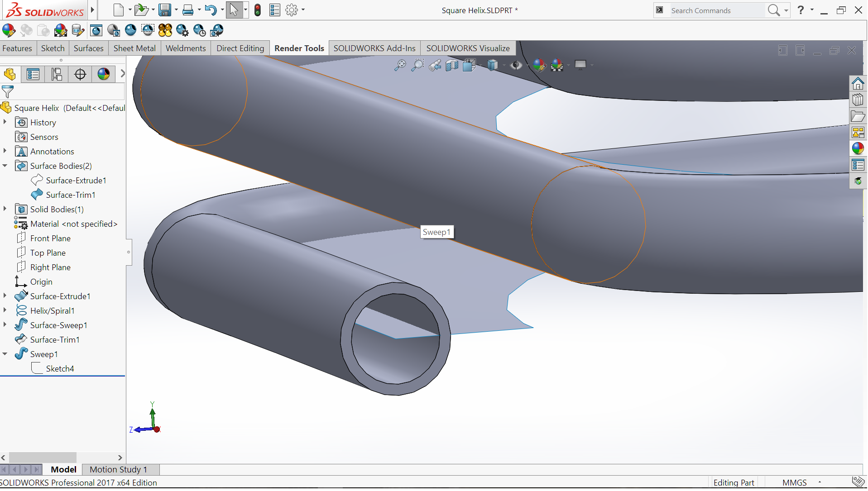
Task: Toggle the Hide/Show Items eye icon
Action: coord(516,65)
